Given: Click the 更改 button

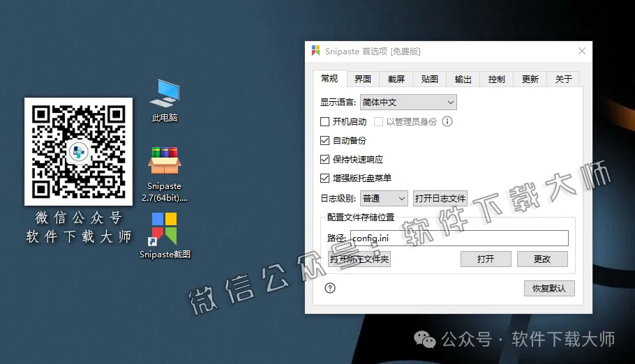Looking at the screenshot, I should [x=542, y=259].
